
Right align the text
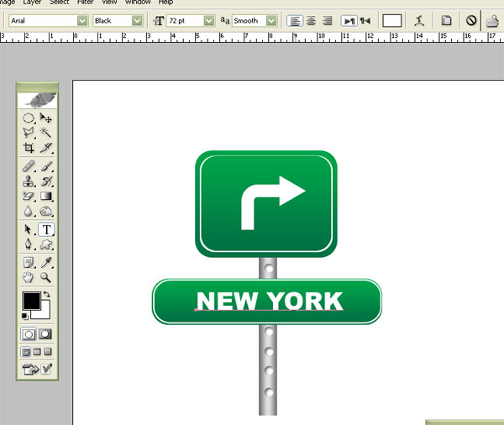[328, 21]
